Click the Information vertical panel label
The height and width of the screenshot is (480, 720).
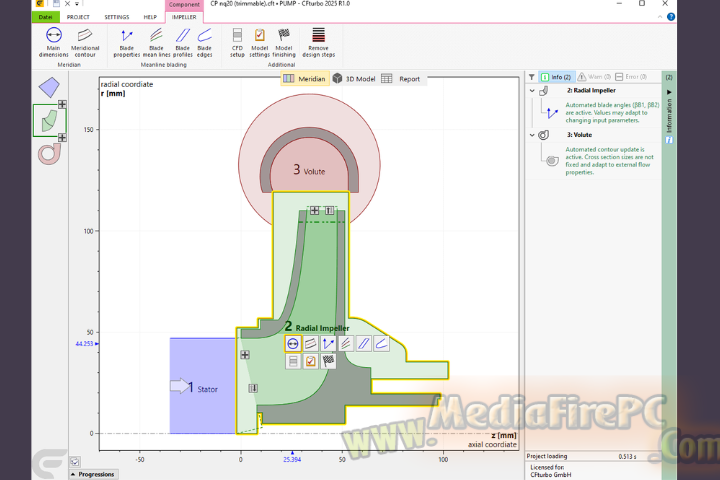pos(669,116)
